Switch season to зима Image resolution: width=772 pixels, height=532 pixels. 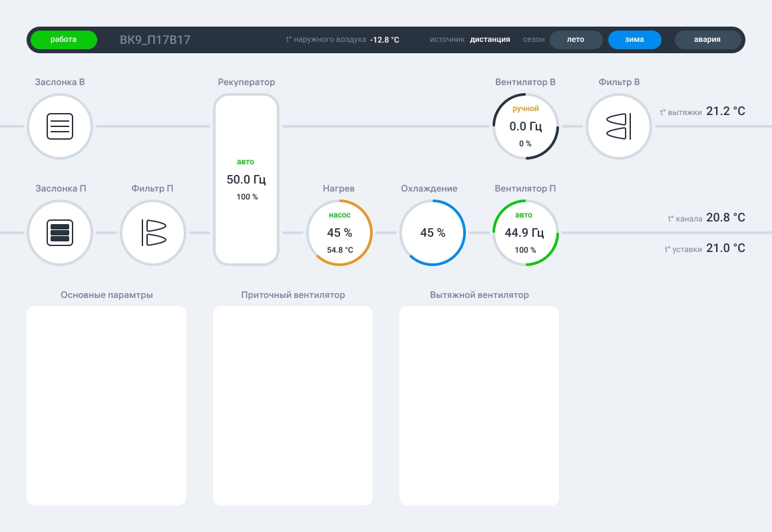pyautogui.click(x=635, y=40)
